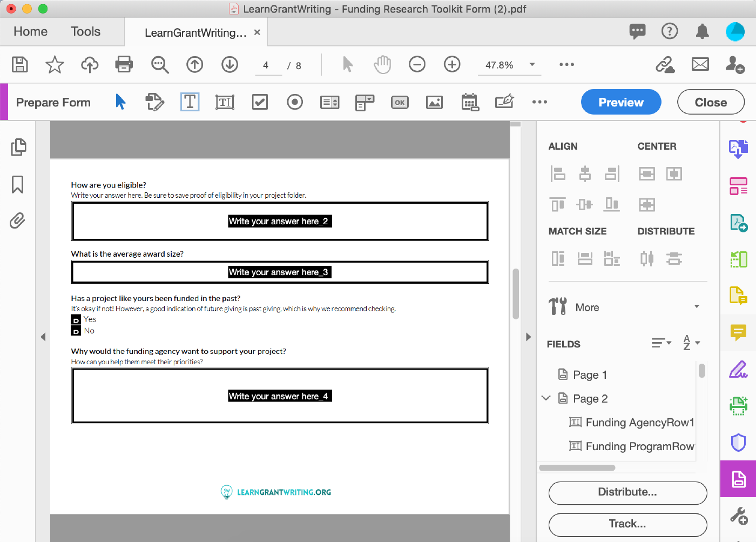Add a Digital Signature field

504,102
